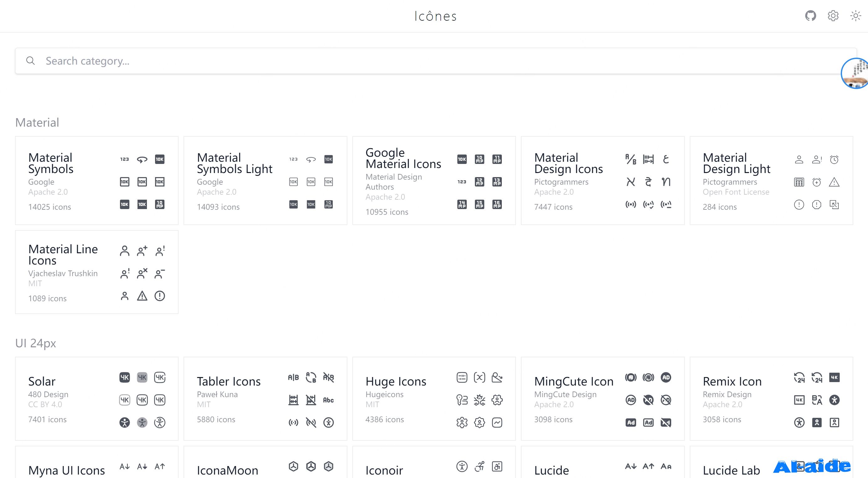Screen dimensions: 868x478
Task: Click the filled accessibility icon in Solar
Action: pyautogui.click(x=125, y=423)
